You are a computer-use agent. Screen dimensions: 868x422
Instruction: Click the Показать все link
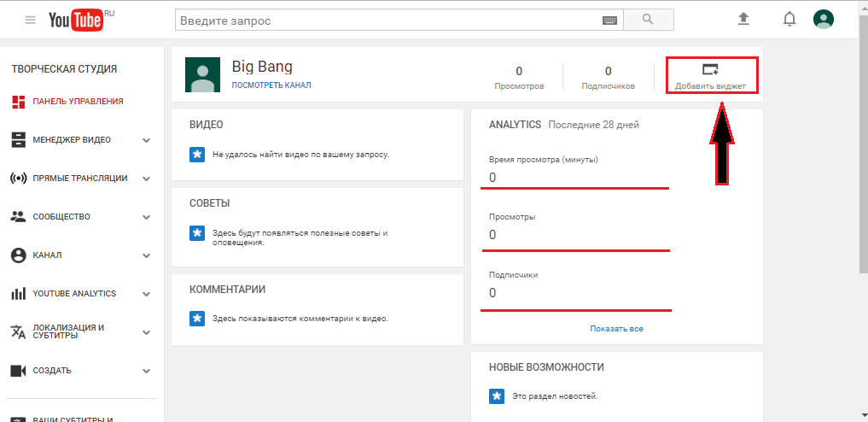coord(617,328)
